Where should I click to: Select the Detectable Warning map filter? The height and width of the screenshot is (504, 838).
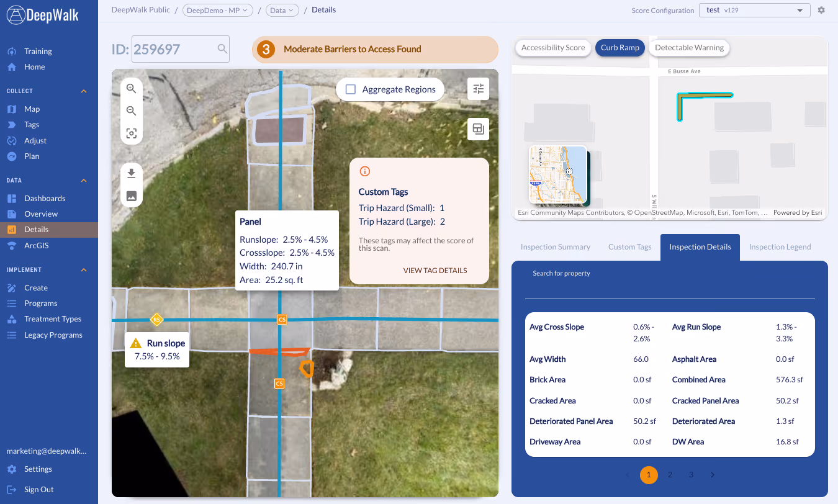click(689, 48)
